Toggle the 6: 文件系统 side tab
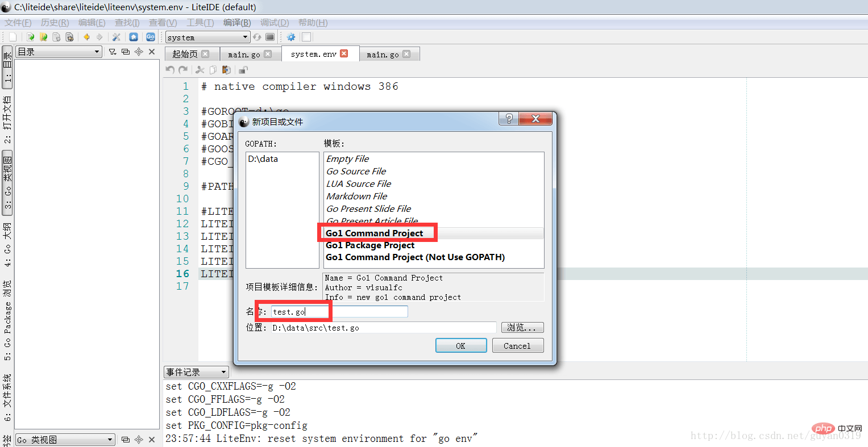 [7, 398]
